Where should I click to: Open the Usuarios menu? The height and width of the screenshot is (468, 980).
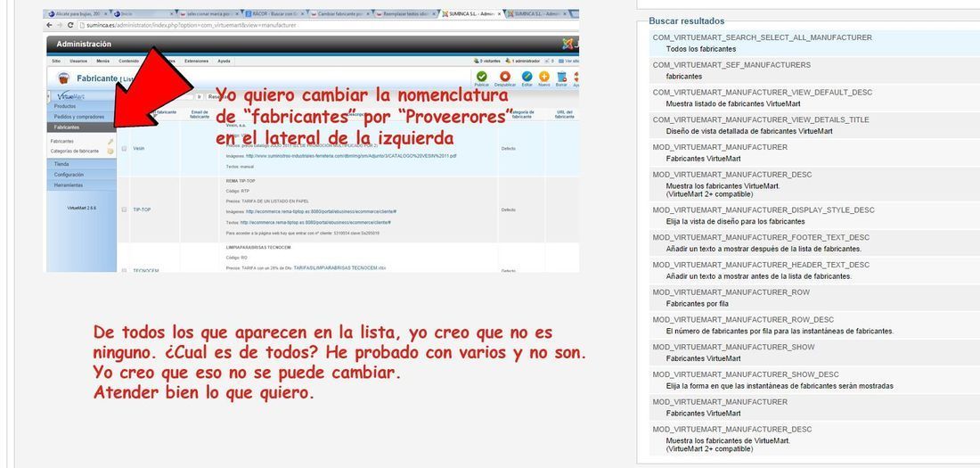pos(78,62)
